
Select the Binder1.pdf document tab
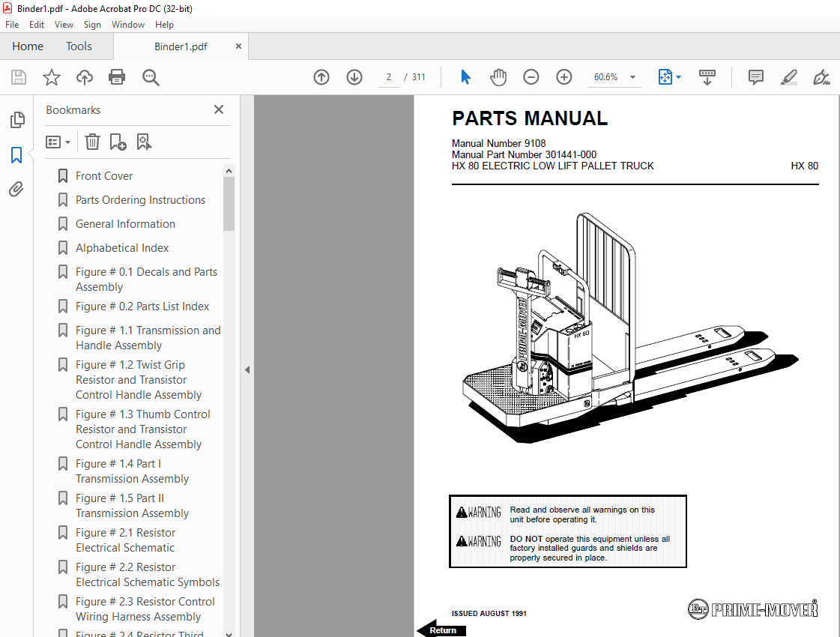pos(181,46)
